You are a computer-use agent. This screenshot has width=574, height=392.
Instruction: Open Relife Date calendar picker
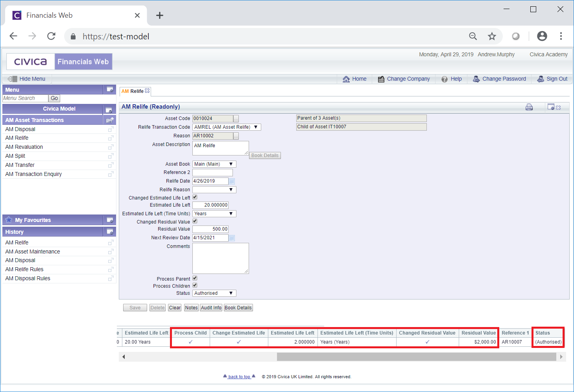point(232,181)
